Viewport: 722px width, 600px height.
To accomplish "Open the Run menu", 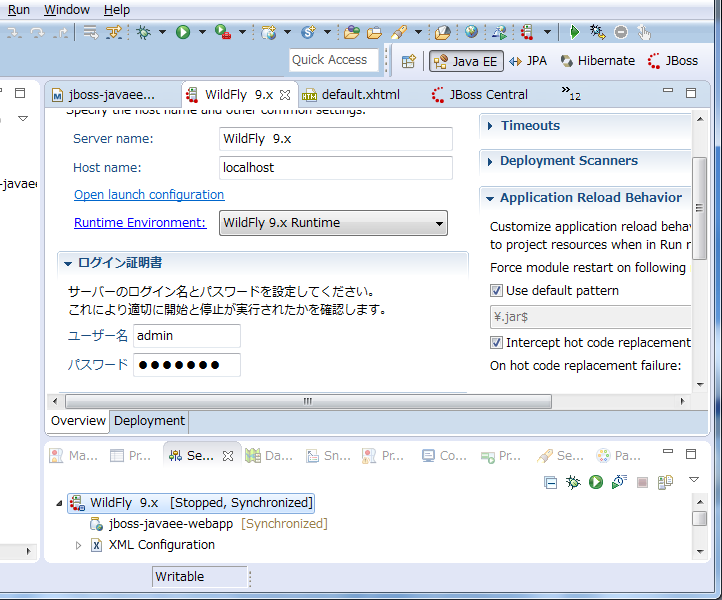I will [18, 10].
